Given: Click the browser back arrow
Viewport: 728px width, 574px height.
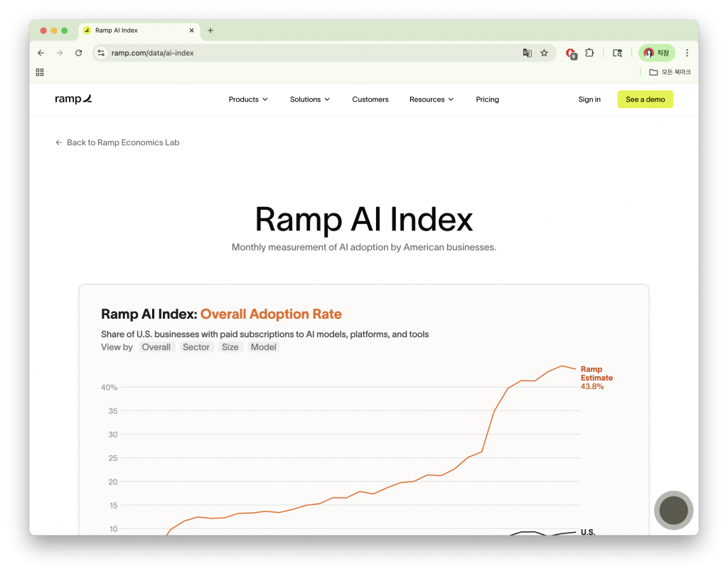Looking at the screenshot, I should tap(41, 53).
